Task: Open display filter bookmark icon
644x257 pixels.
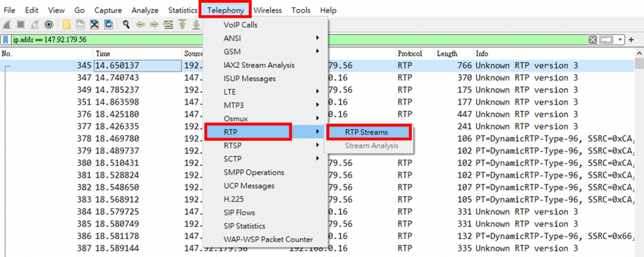Action: tap(6, 40)
